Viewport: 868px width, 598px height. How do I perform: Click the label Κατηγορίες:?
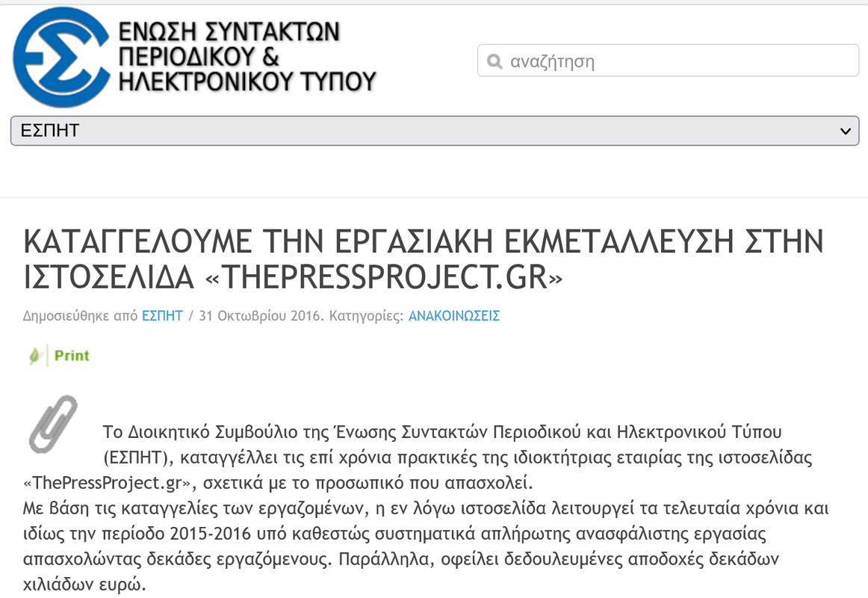click(367, 315)
